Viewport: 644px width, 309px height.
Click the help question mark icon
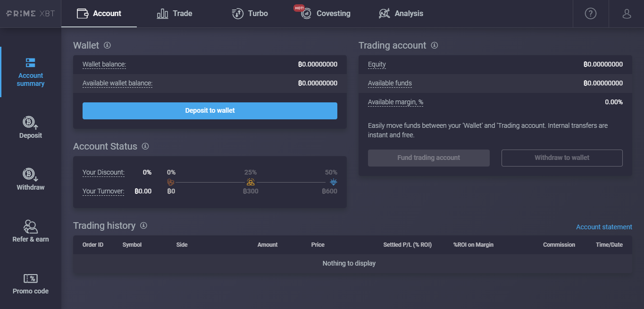pos(590,14)
